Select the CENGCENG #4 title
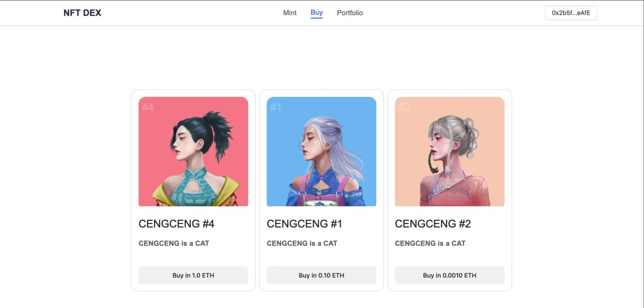 tap(177, 224)
